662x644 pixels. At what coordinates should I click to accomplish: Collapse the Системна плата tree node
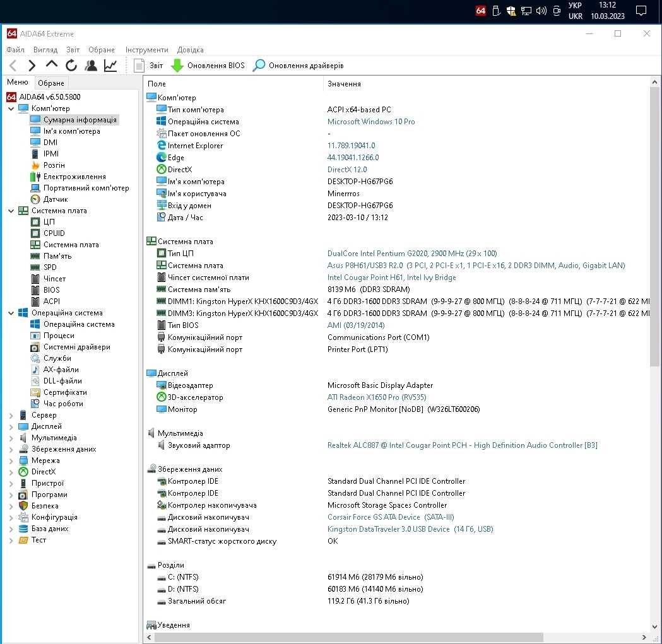[11, 211]
